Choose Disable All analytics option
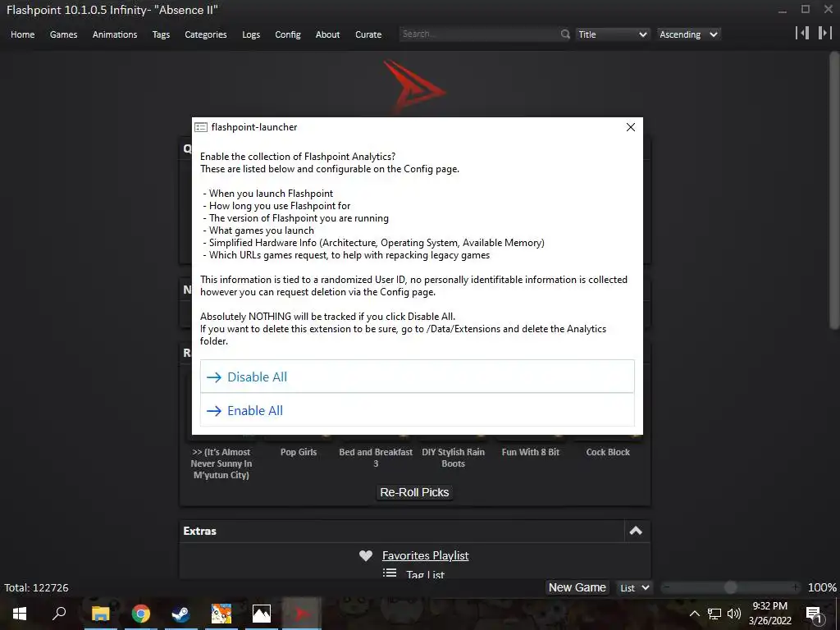840x630 pixels. 417,377
